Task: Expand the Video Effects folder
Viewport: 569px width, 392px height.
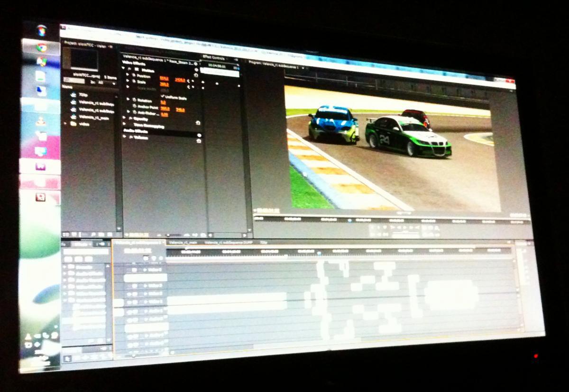Action: click(x=65, y=287)
